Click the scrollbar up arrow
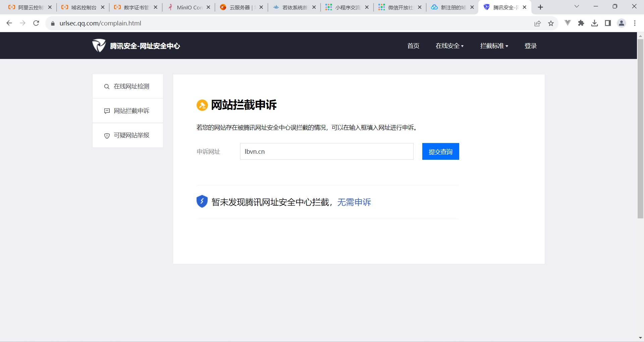This screenshot has width=644, height=342. click(640, 36)
